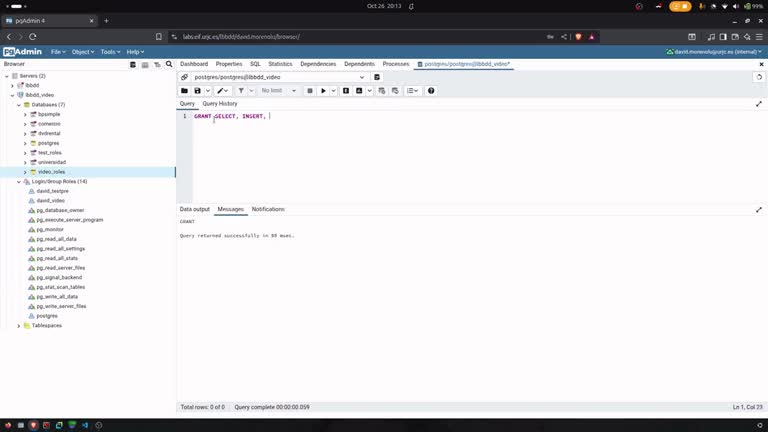The height and width of the screenshot is (432, 768).
Task: Switch to the Dependencies tab
Action: (x=318, y=64)
